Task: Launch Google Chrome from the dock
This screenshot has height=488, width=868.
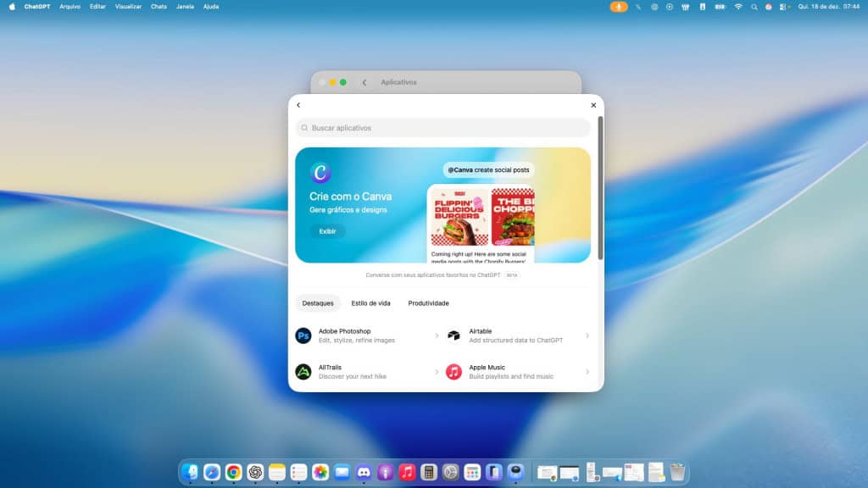Action: tap(233, 472)
